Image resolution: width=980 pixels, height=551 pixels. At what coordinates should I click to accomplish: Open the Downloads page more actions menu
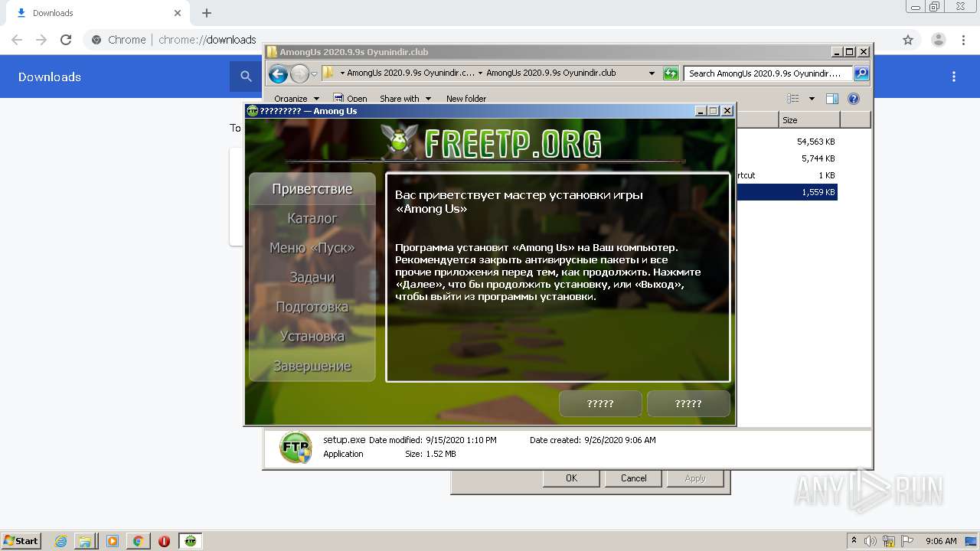pos(954,77)
